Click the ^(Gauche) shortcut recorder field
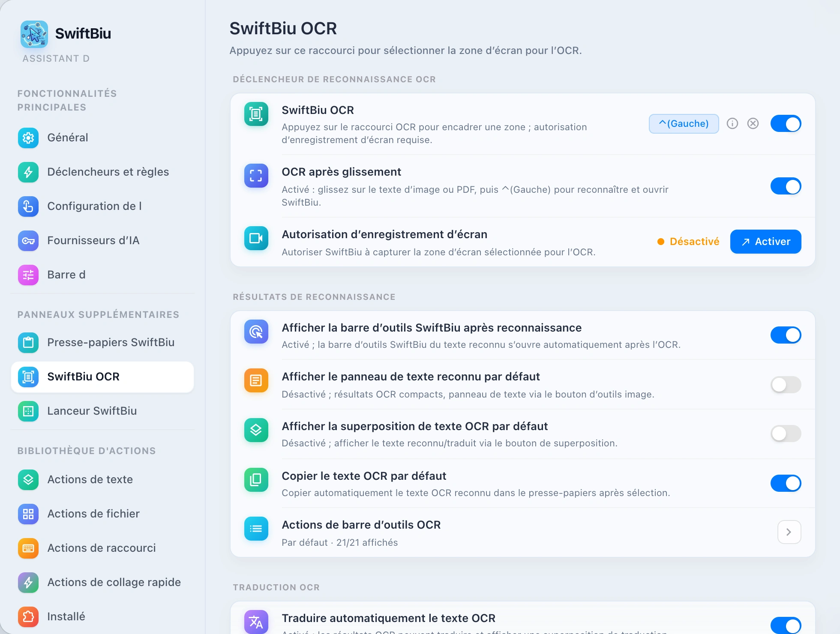The height and width of the screenshot is (634, 840). pyautogui.click(x=684, y=124)
